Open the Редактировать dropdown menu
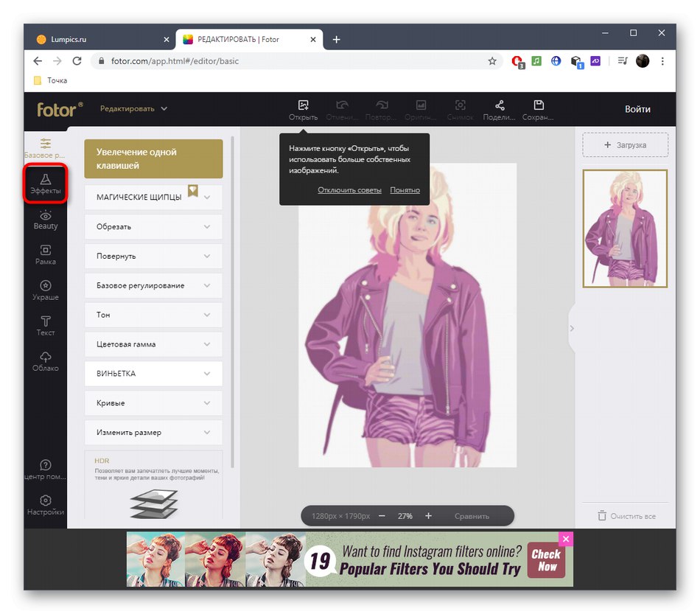The image size is (700, 614). [133, 108]
